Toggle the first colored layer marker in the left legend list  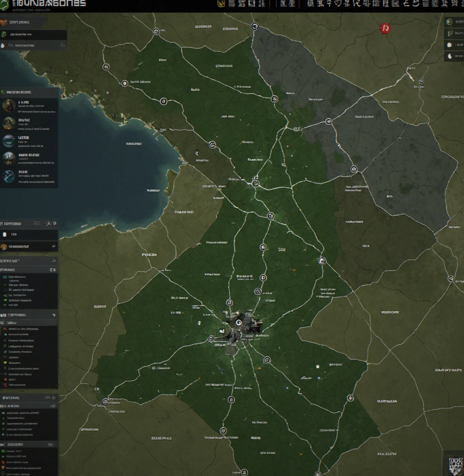[x=4, y=277]
